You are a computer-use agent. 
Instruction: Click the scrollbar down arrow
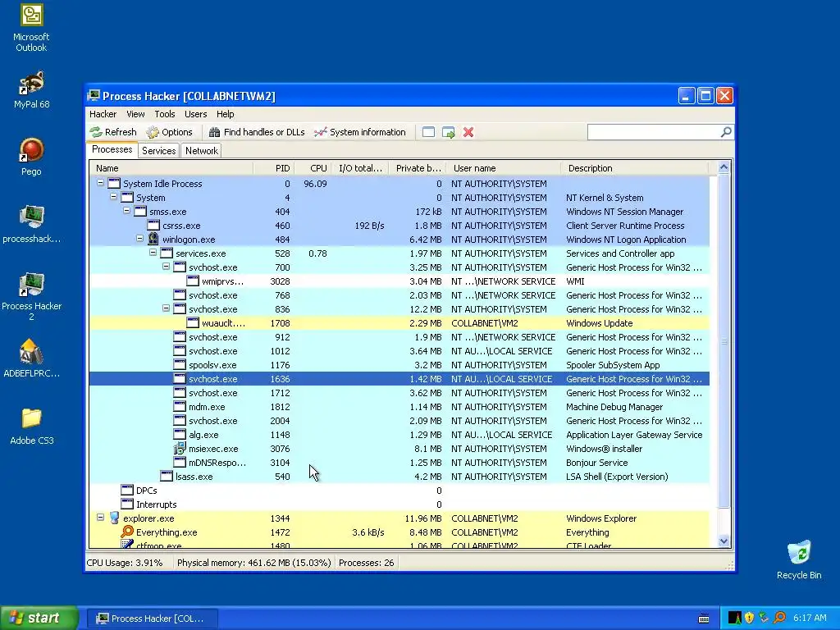[724, 541]
